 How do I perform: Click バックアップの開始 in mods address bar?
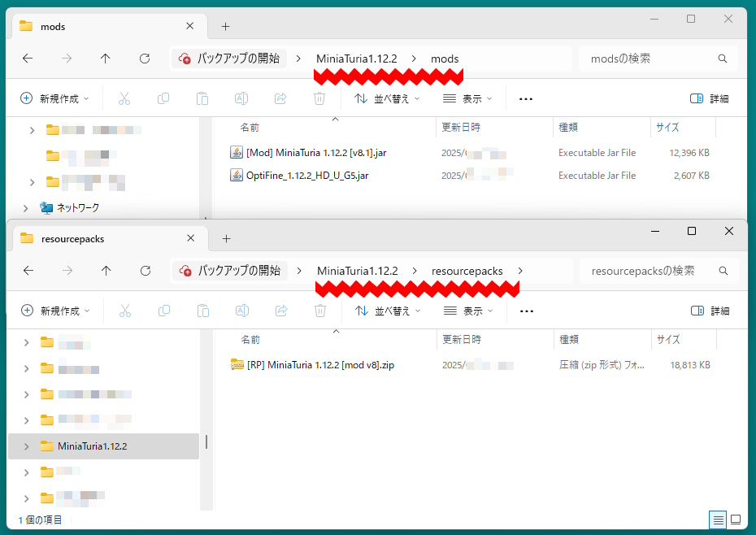tap(229, 59)
